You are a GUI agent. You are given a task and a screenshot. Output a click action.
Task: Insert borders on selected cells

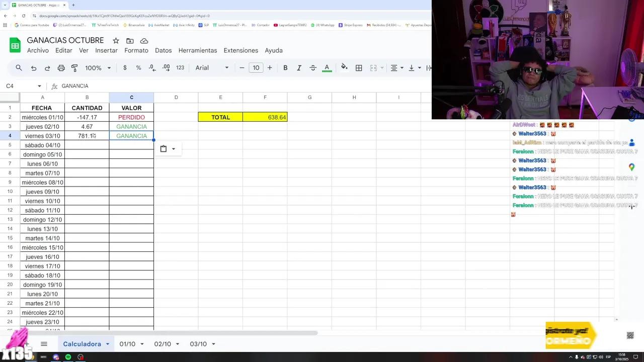tap(359, 68)
